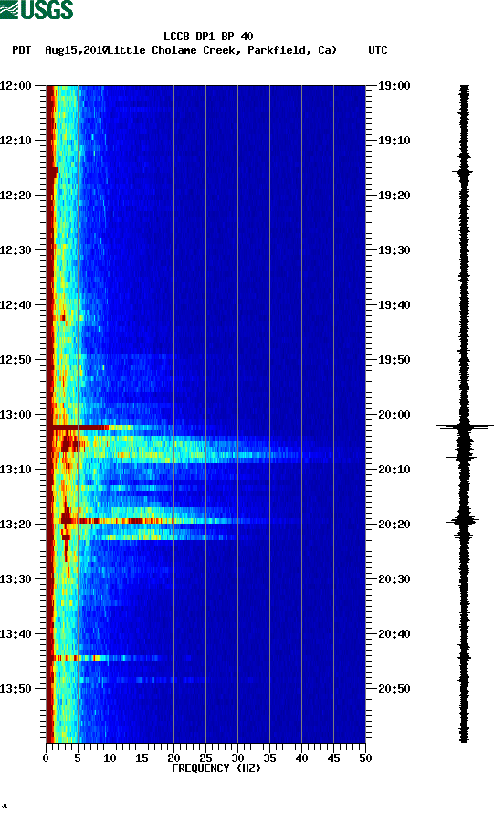Click the 15 Hz frequency axis label
This screenshot has height=816, width=504.
click(142, 758)
